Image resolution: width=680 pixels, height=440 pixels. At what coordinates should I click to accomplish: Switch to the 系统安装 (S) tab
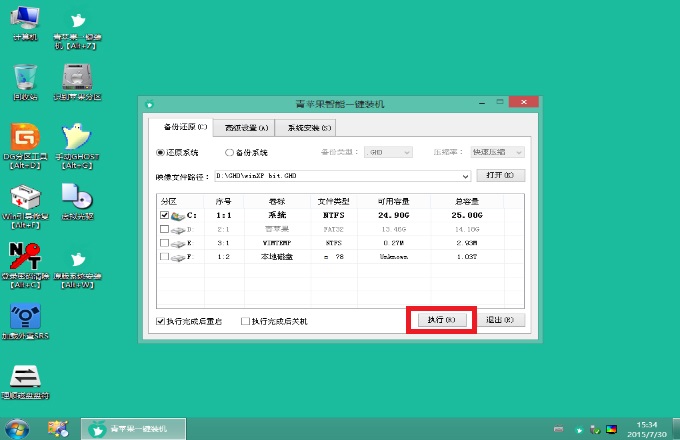point(305,128)
